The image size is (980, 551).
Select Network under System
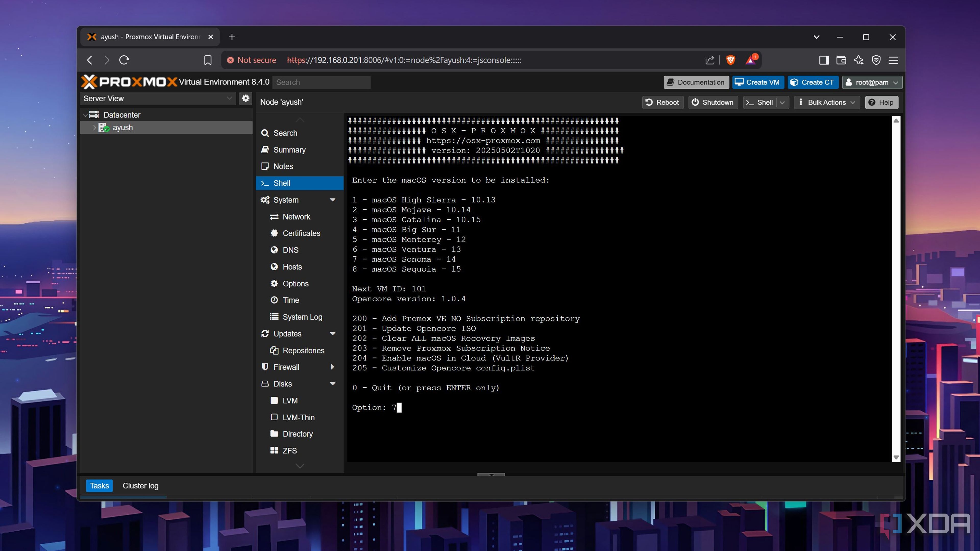300,217
